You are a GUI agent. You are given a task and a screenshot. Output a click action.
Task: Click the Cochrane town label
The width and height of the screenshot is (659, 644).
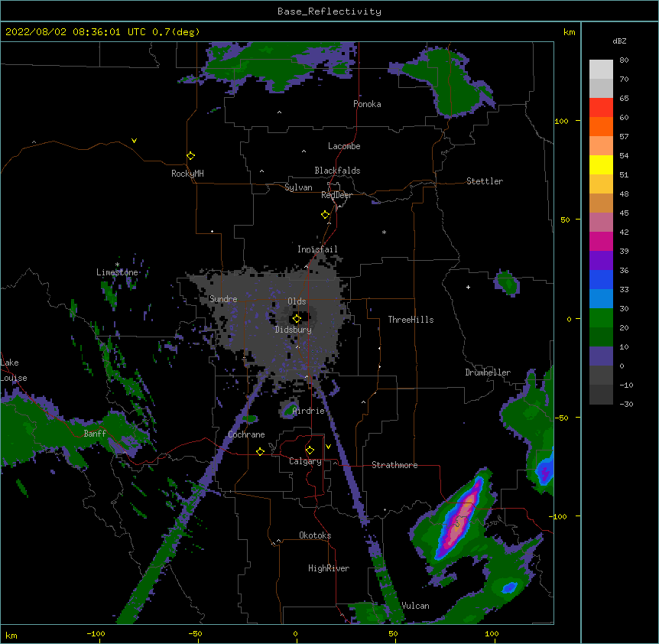pos(246,434)
